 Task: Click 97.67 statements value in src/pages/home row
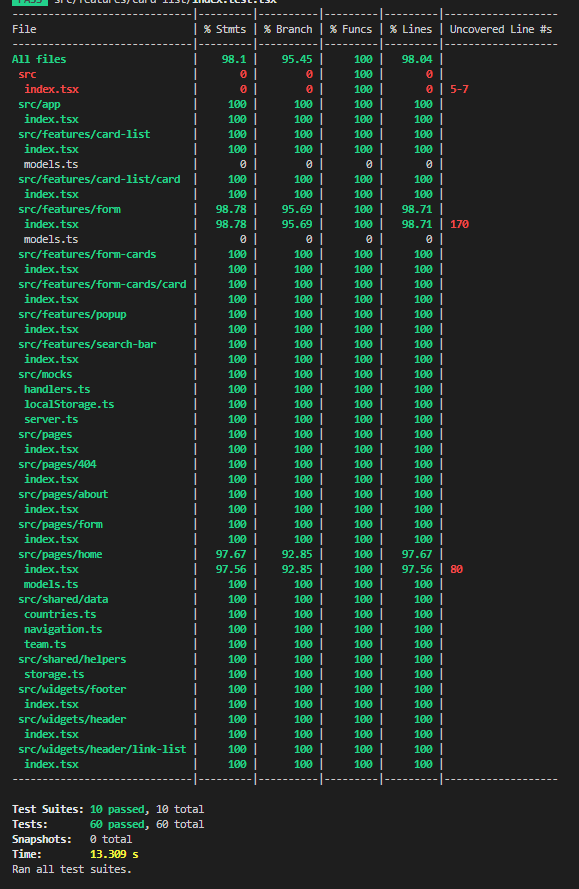tap(231, 554)
